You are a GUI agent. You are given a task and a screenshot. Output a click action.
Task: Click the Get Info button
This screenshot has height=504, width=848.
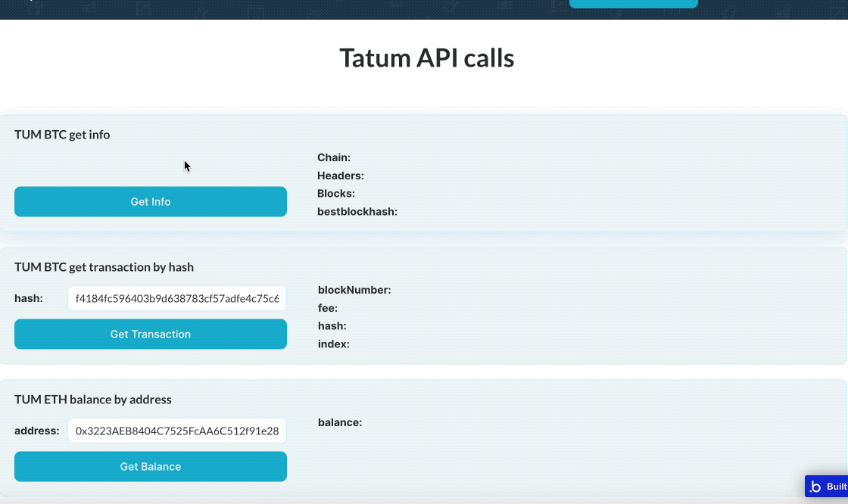[151, 202]
